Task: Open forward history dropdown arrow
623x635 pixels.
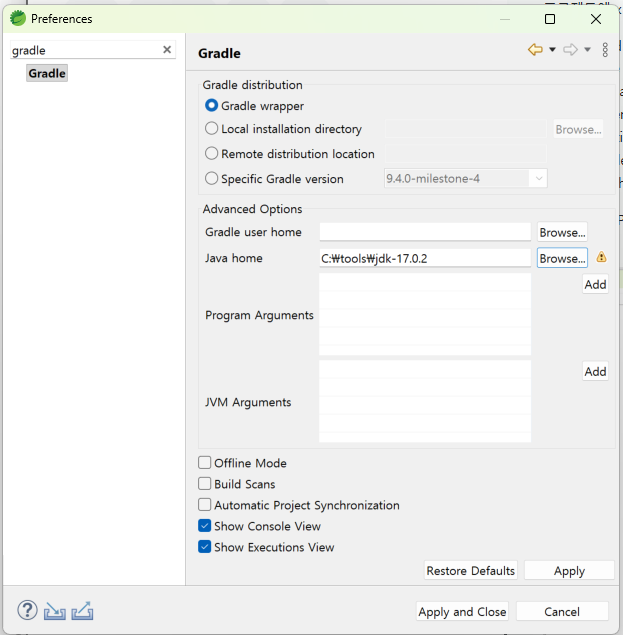Action: click(587, 50)
